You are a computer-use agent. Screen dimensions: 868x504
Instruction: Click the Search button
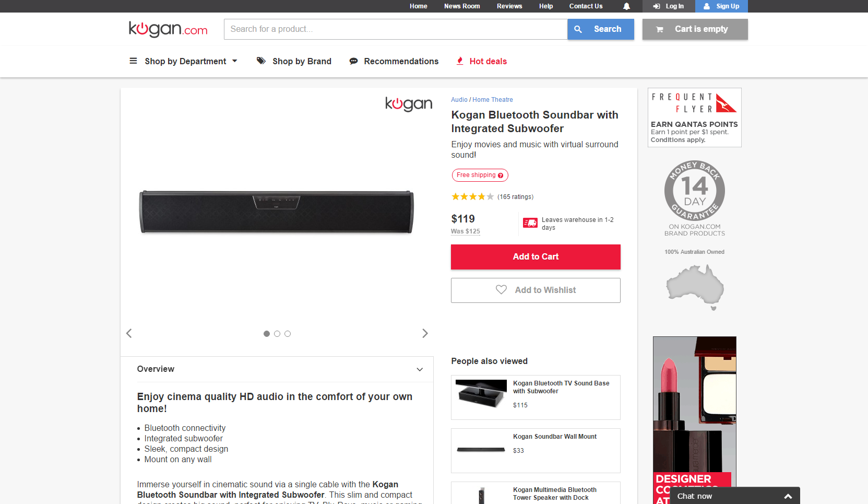pos(601,29)
